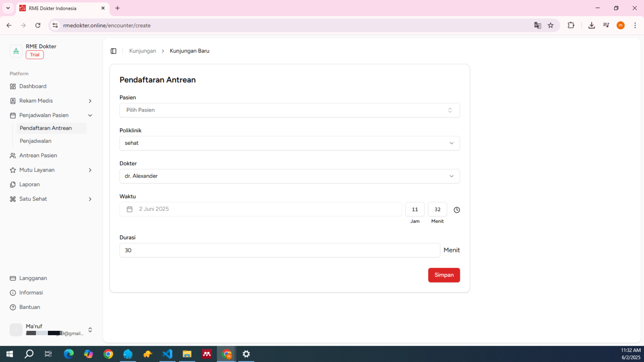This screenshot has width=644, height=362.
Task: Open Langganan subscription page
Action: tap(33, 278)
